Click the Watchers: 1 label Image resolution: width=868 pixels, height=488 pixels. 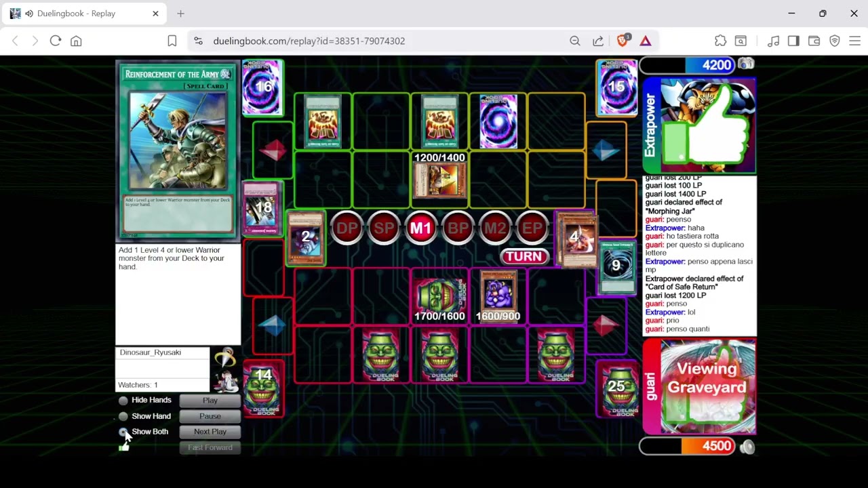pyautogui.click(x=138, y=385)
